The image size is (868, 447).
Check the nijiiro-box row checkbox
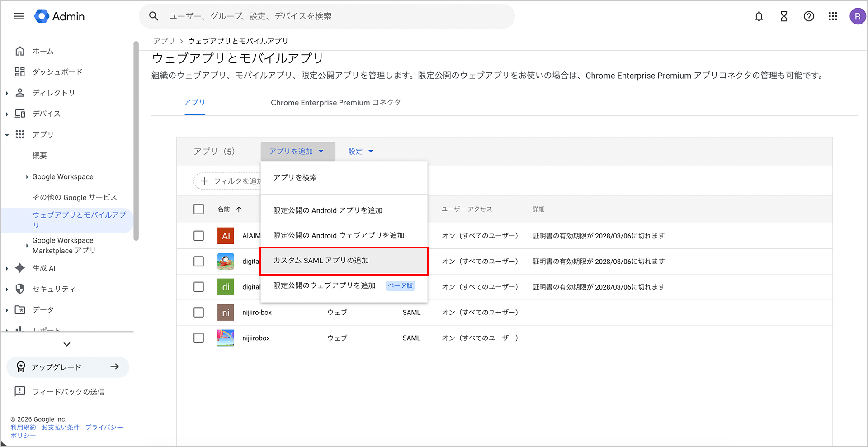click(x=198, y=313)
